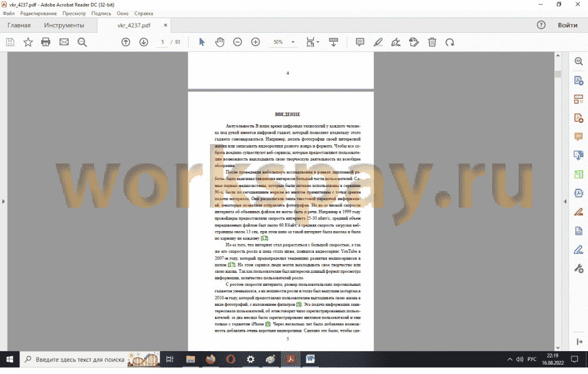Click the vertical scrollbar thumb
This screenshot has height=374, width=588.
(x=557, y=74)
